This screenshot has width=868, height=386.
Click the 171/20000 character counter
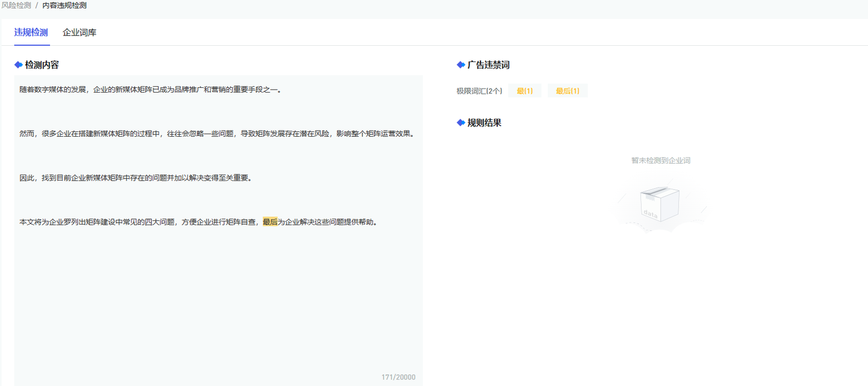click(398, 378)
